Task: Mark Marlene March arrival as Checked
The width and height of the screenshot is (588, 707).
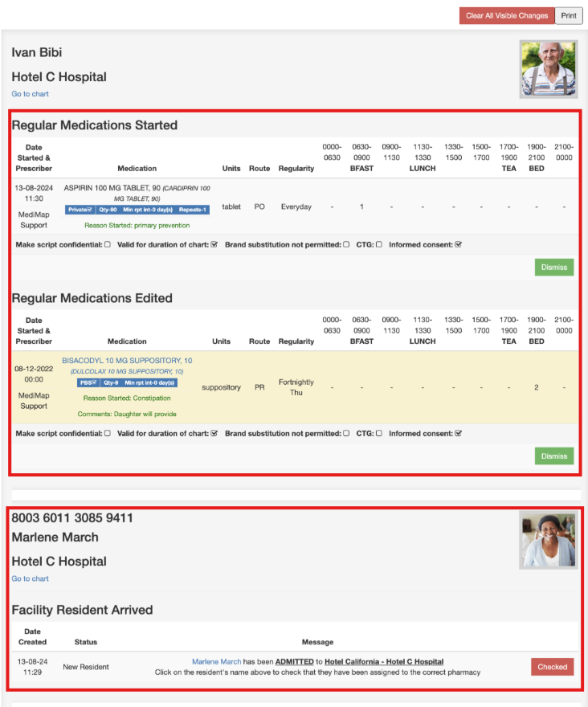Action: tap(552, 667)
